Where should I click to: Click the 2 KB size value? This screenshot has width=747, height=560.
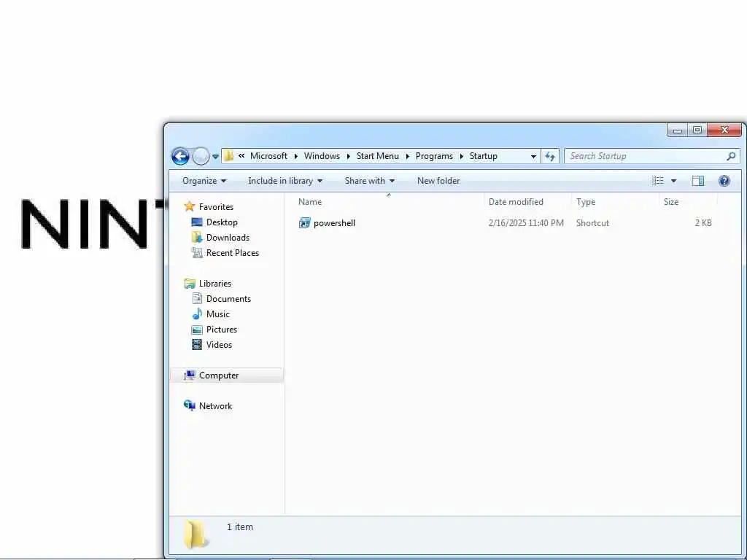(703, 223)
